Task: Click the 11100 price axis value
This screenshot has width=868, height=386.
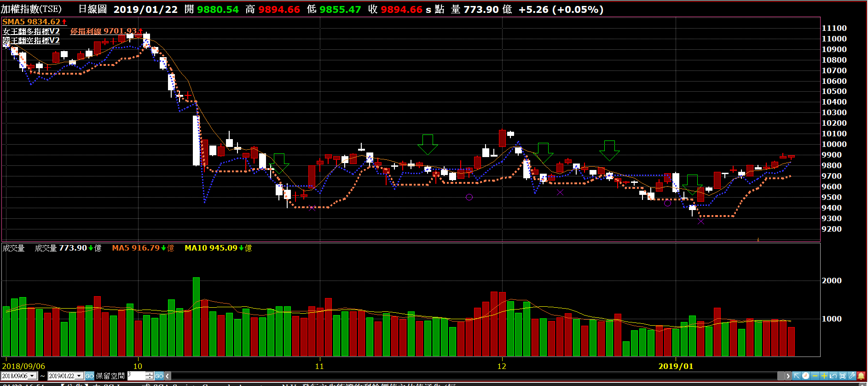Action: tap(834, 28)
